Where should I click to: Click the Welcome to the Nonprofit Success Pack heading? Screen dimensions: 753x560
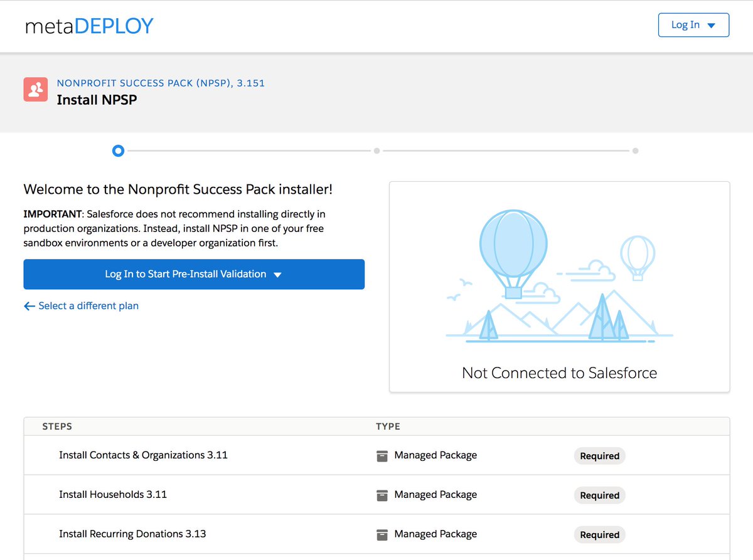pyautogui.click(x=178, y=189)
